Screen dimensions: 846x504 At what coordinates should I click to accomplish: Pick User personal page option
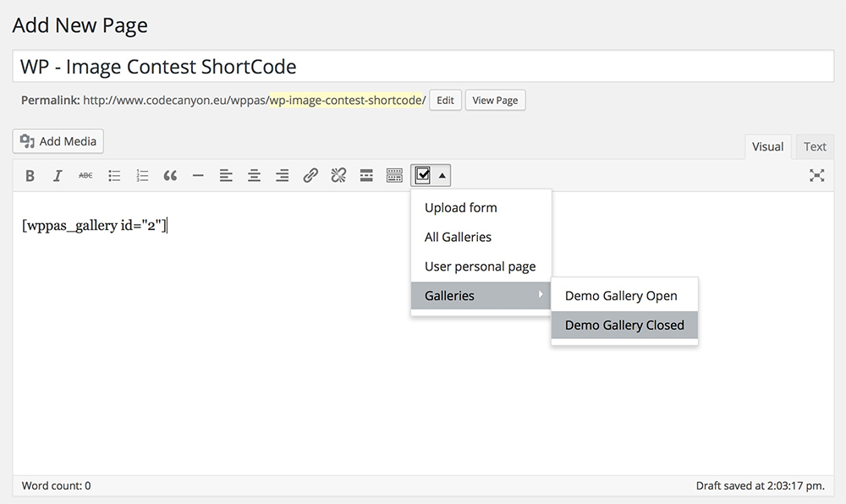coord(481,267)
